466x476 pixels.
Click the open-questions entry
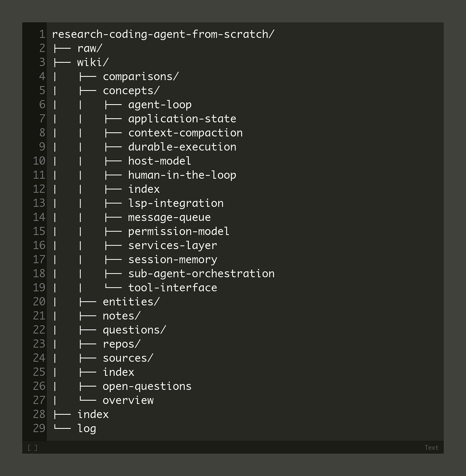(147, 387)
